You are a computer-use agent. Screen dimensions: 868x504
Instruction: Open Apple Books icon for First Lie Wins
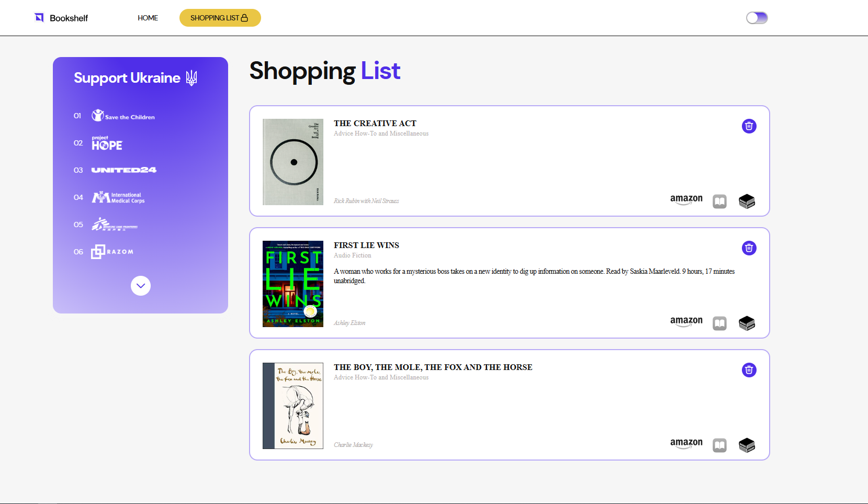(719, 324)
